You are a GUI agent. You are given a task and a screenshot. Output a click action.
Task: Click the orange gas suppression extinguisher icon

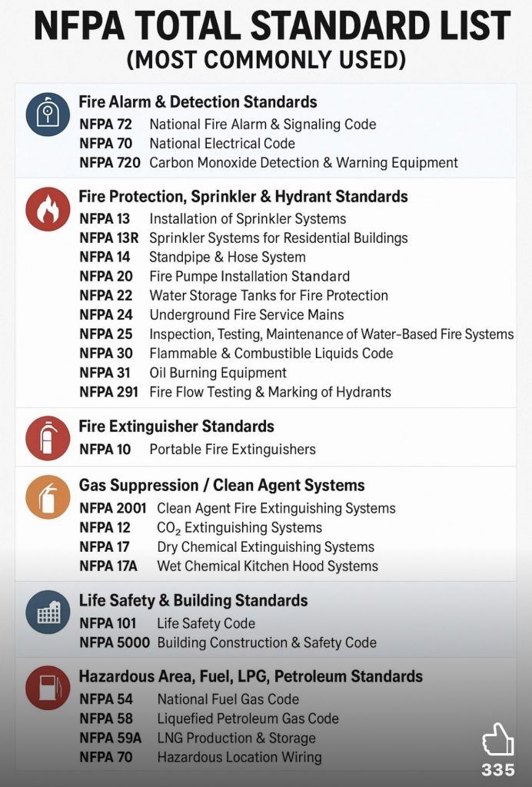pos(48,497)
